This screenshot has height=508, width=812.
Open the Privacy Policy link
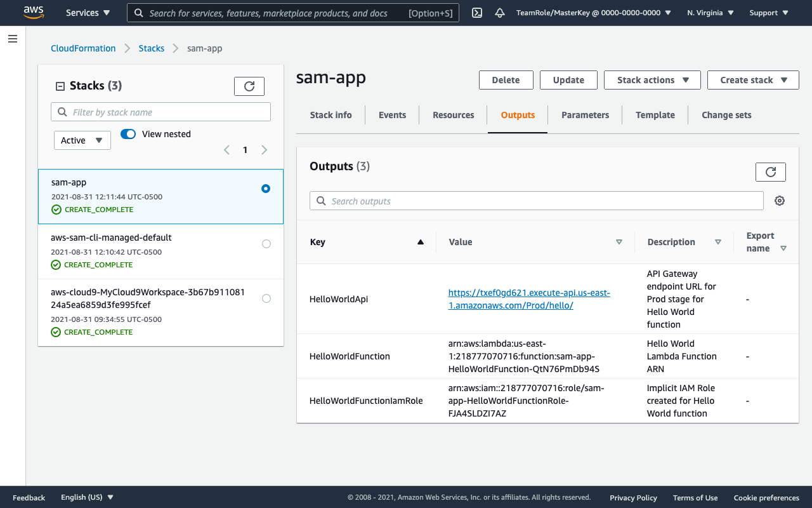click(633, 497)
